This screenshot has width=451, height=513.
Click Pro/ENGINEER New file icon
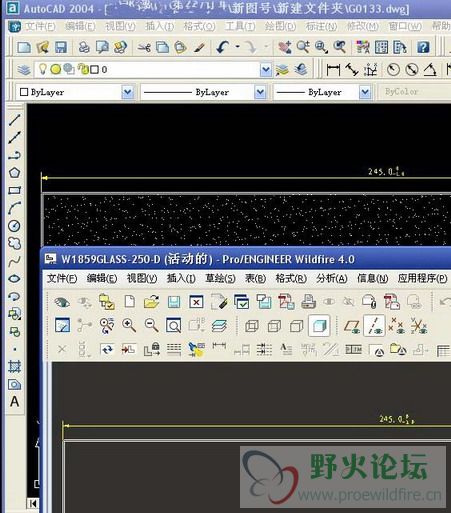129,302
